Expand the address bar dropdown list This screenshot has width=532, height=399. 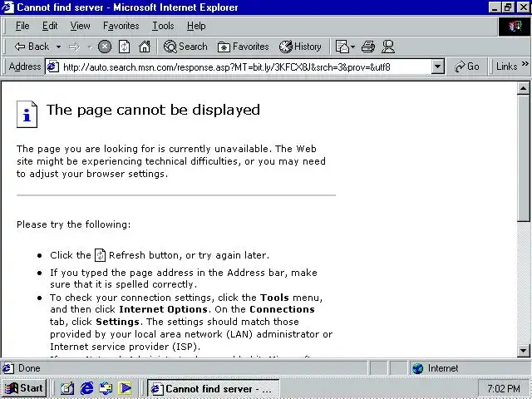pos(438,66)
